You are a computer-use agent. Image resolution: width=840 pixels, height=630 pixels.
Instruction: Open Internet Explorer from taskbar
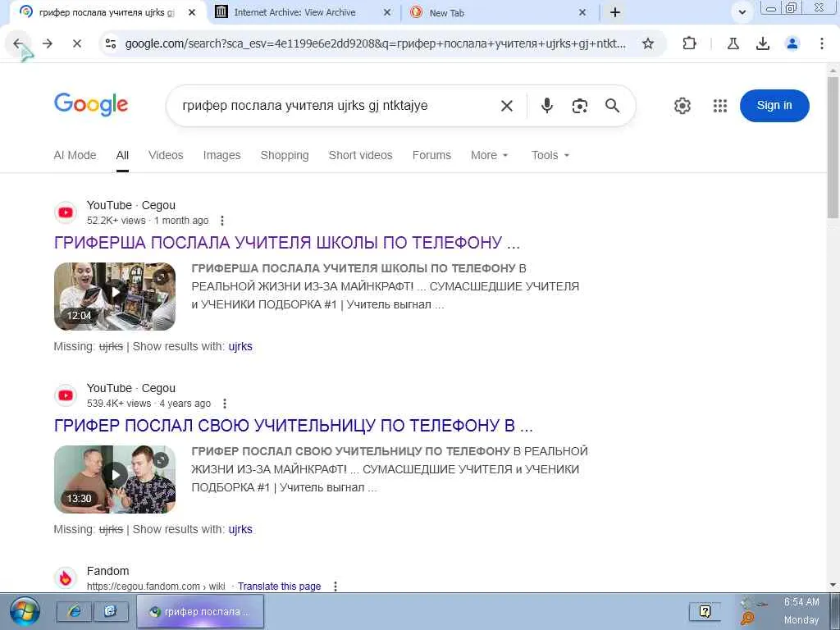click(74, 611)
